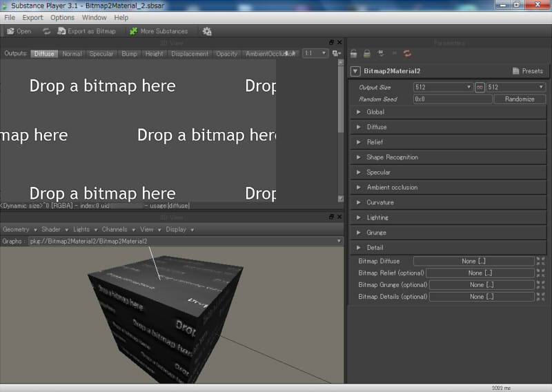The width and height of the screenshot is (552, 392).
Task: Click the open padlock icon in Parameters
Action: tap(354, 54)
